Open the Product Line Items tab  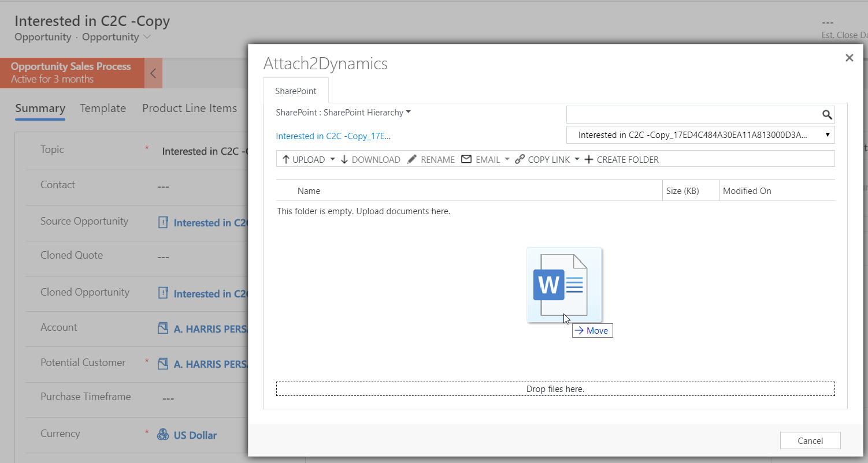190,108
